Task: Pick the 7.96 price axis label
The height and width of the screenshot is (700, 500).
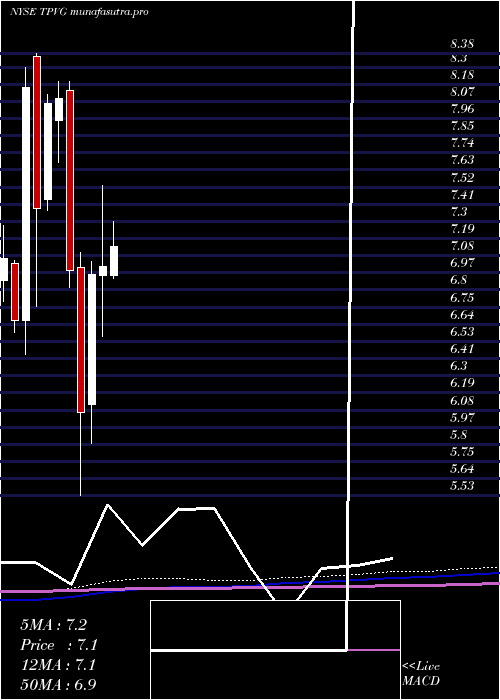Action: pyautogui.click(x=462, y=109)
